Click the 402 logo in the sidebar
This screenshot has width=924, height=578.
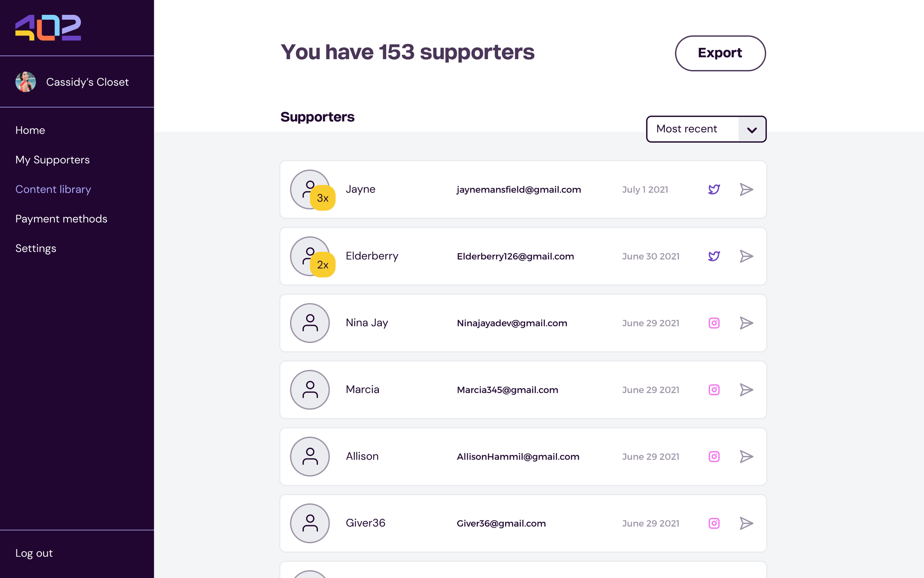48,27
